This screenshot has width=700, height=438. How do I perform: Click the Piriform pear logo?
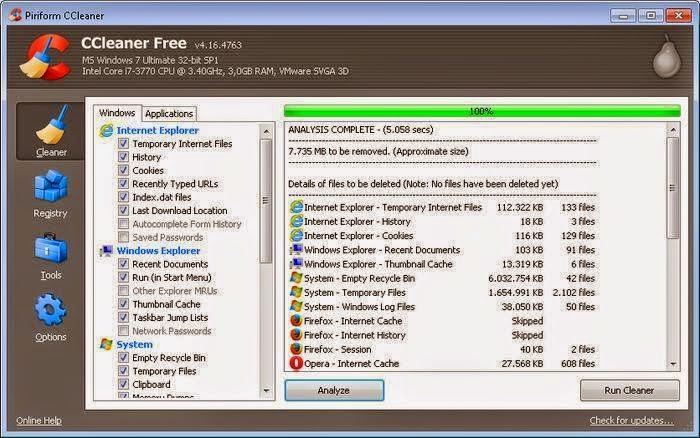tap(667, 57)
